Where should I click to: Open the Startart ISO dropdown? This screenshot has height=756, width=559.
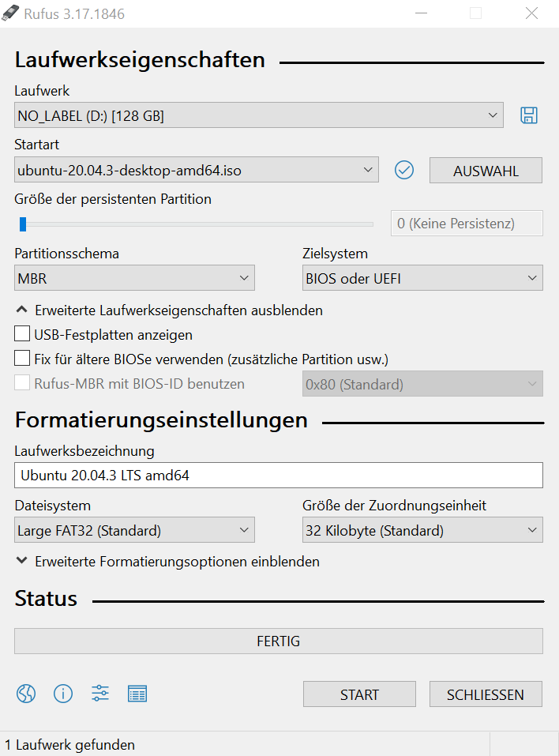pos(197,170)
